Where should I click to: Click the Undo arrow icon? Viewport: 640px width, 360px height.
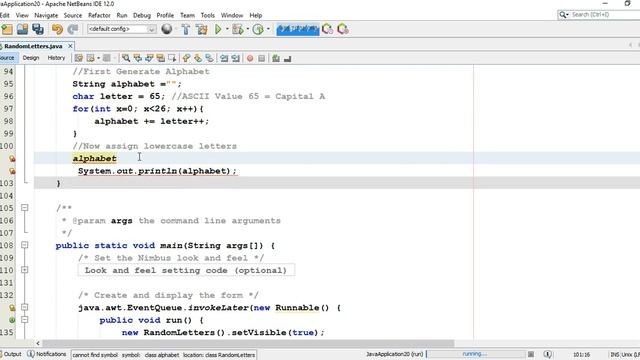point(57,29)
